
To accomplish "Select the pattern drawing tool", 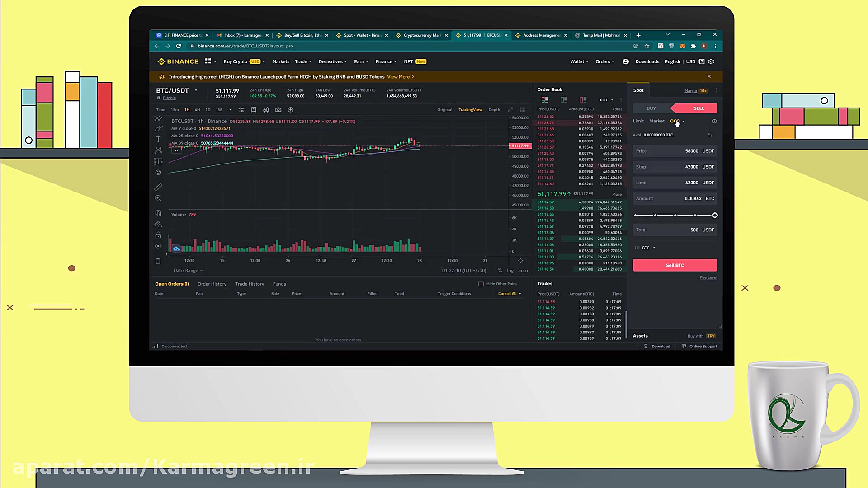I will coord(158,150).
